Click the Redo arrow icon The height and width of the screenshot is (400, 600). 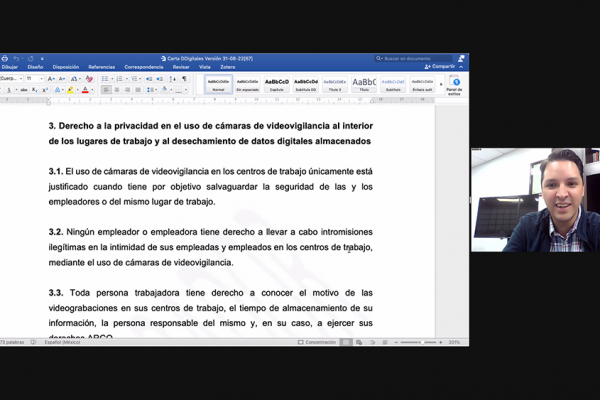(x=31, y=59)
